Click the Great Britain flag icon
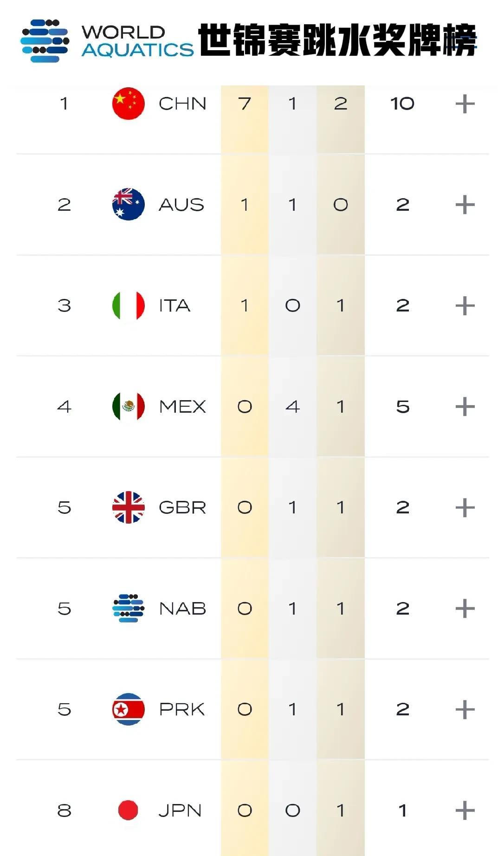Screen dimensions: 504x856 [x=128, y=507]
